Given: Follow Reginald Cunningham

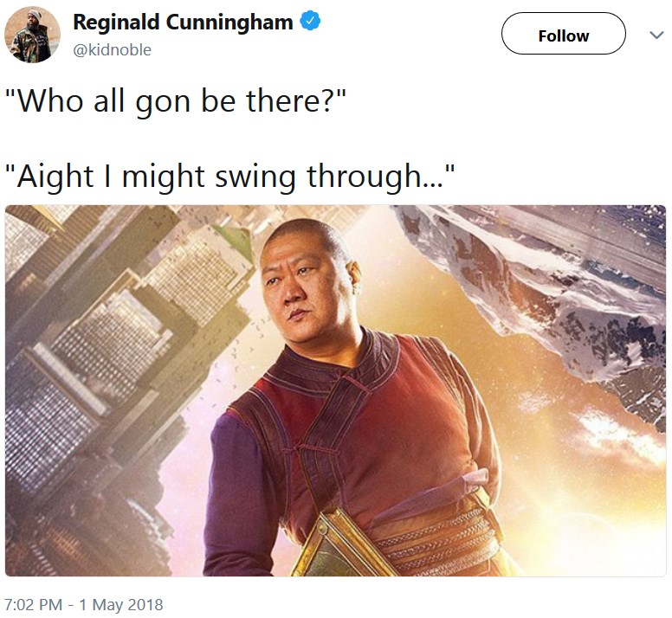Looking at the screenshot, I should click(x=563, y=34).
